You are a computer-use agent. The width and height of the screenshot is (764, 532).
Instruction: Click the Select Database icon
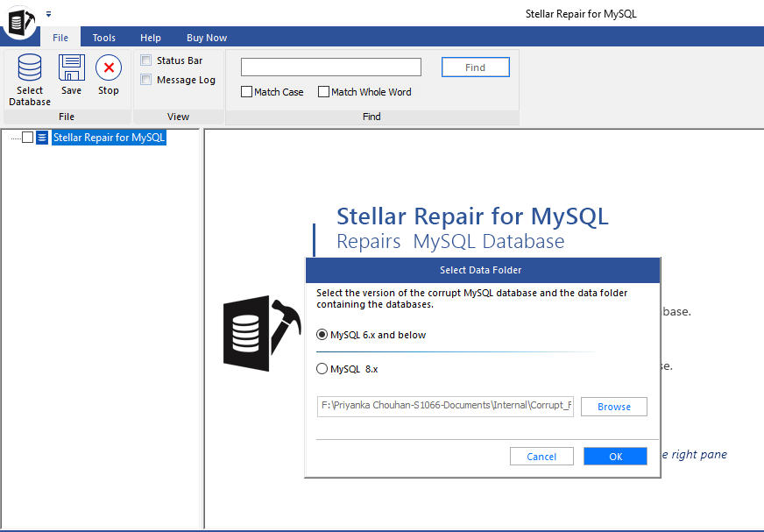coord(30,68)
